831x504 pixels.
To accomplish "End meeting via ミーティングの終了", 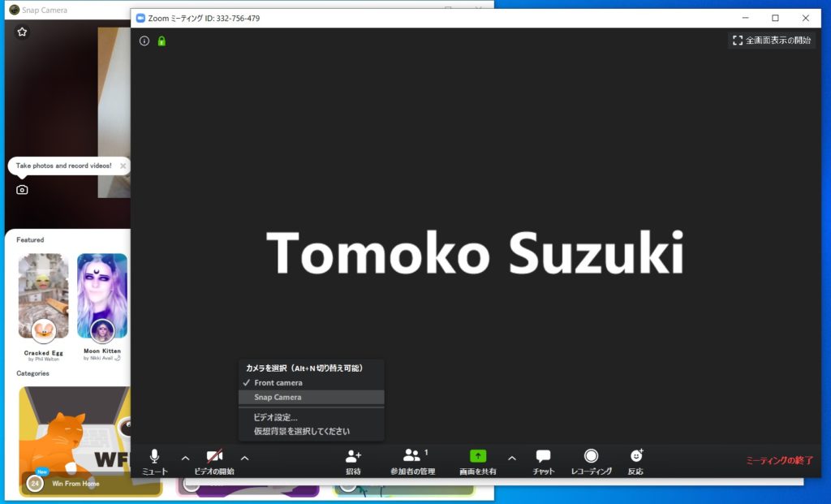I will click(780, 460).
